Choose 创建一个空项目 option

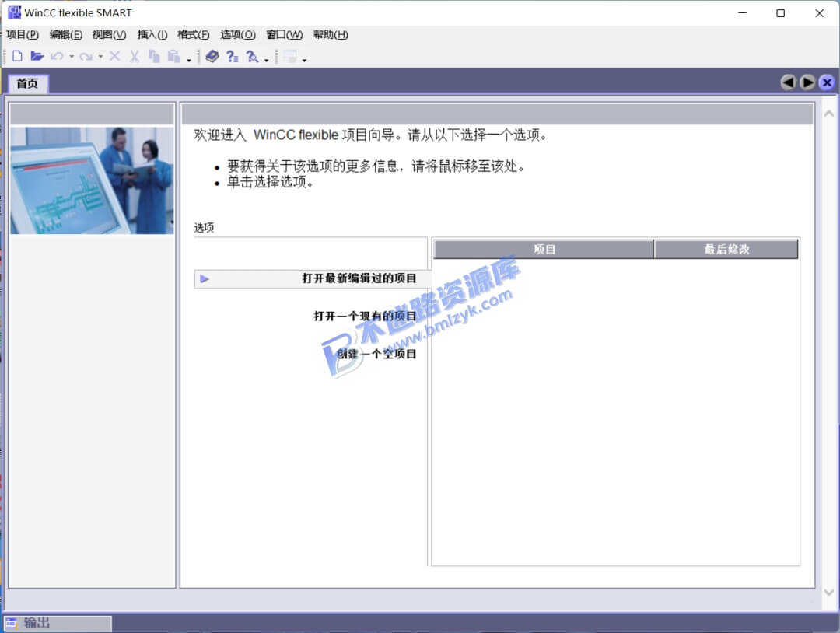(x=376, y=354)
